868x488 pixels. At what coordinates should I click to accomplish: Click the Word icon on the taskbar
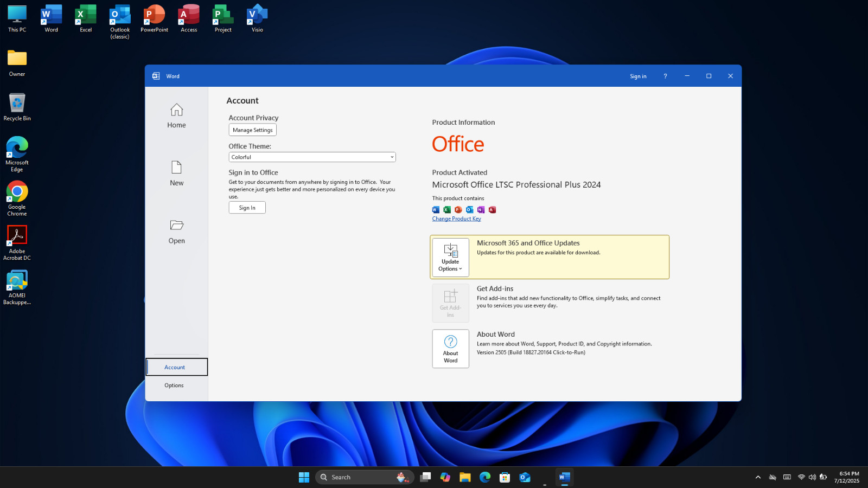(x=565, y=477)
